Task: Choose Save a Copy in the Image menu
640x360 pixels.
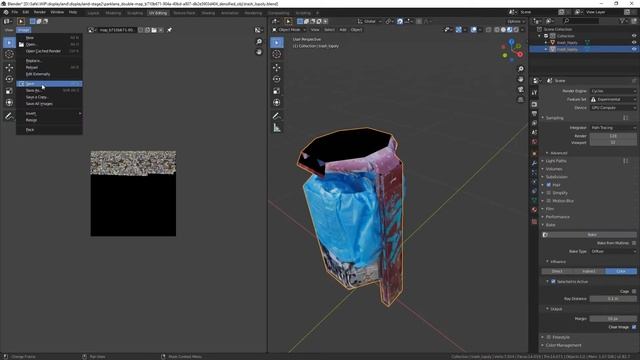Action: pos(49,97)
